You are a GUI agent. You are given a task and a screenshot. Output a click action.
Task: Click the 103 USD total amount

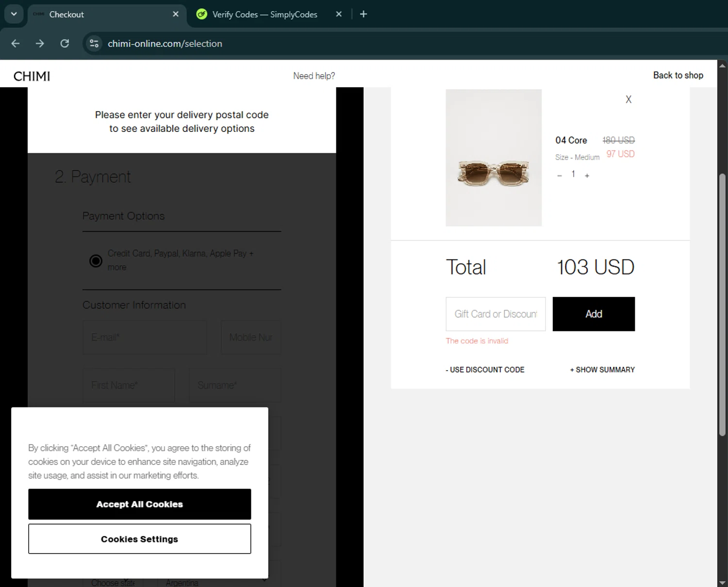[596, 267]
